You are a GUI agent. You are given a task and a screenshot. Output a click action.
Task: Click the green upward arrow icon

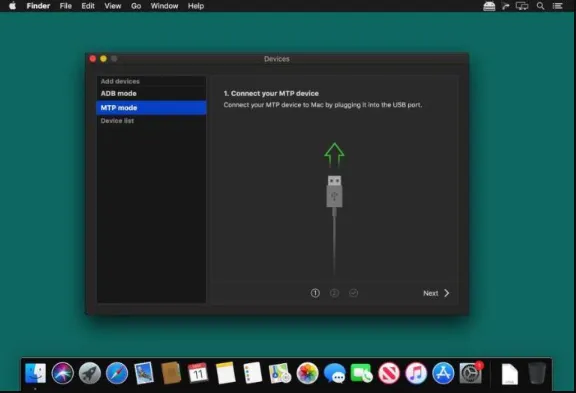334,154
